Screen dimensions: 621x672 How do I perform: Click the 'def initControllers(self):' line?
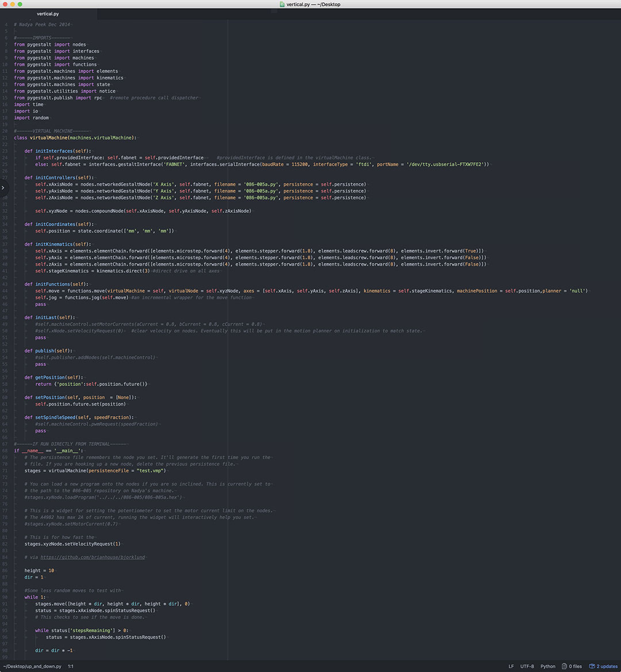(59, 177)
